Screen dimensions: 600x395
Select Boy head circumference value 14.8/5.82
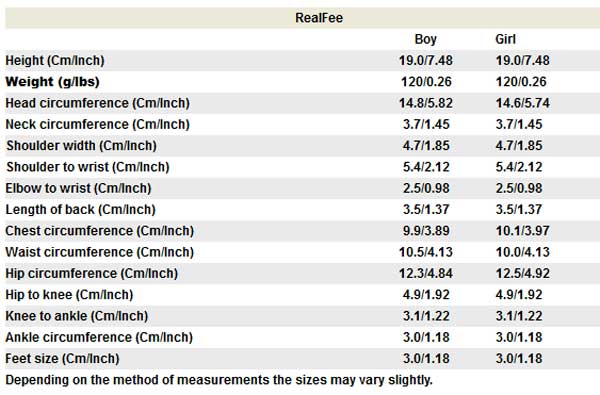426,103
